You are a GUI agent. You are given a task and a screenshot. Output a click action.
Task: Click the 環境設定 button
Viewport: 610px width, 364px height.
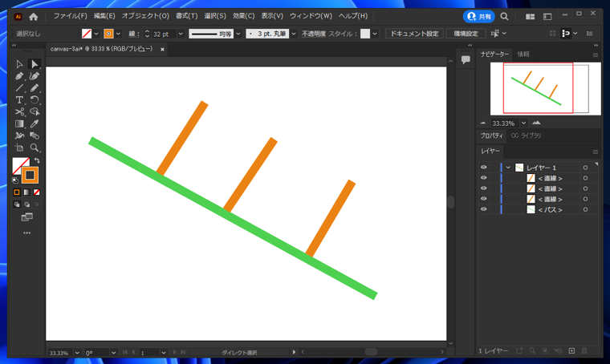466,34
